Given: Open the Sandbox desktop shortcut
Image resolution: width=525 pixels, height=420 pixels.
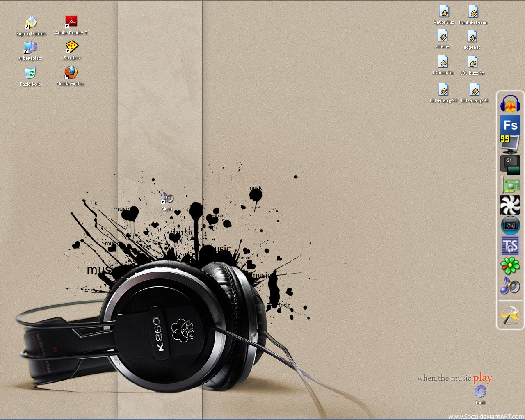Looking at the screenshot, I should 71,47.
